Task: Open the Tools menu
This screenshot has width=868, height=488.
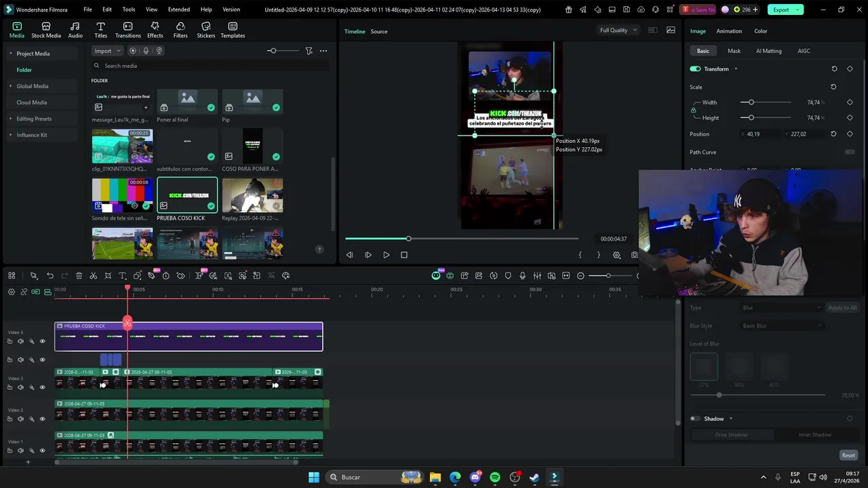Action: [x=129, y=9]
